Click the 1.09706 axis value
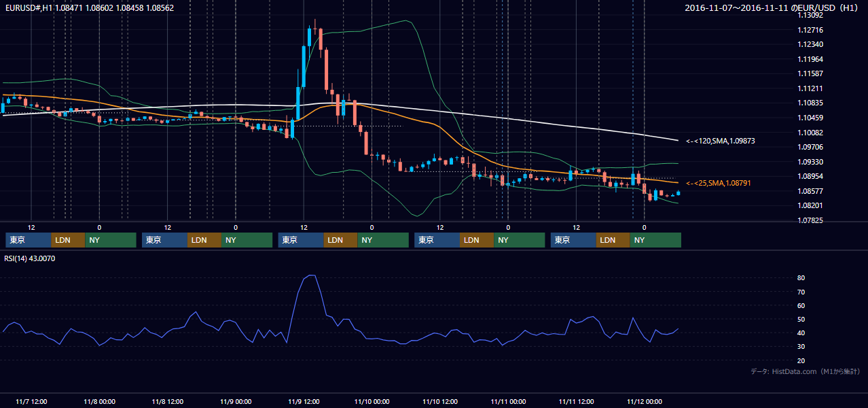868x408 pixels. pos(810,147)
